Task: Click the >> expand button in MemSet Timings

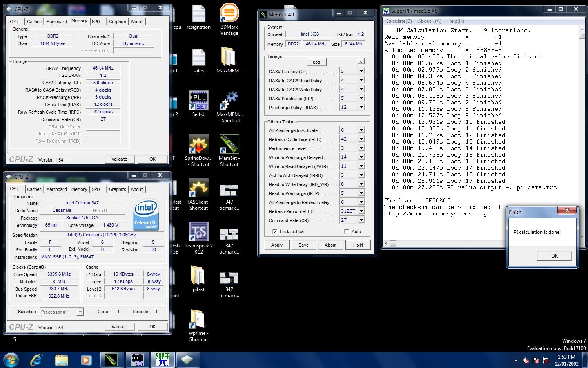Action: pyautogui.click(x=361, y=61)
